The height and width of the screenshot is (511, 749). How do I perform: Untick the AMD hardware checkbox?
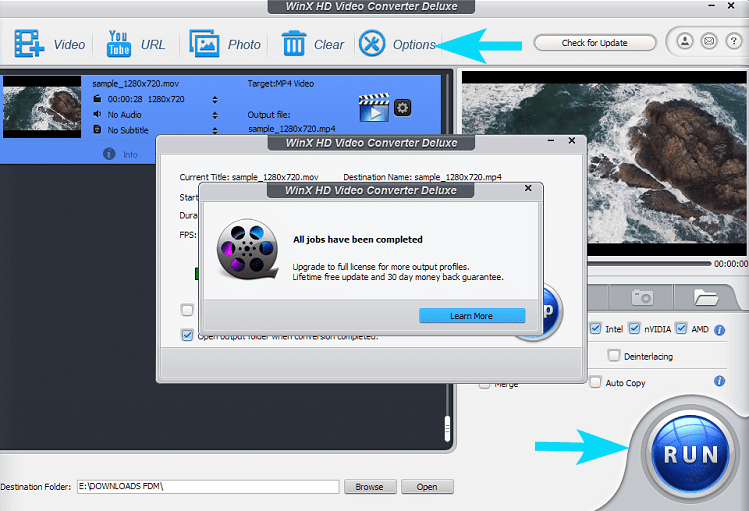click(x=682, y=329)
